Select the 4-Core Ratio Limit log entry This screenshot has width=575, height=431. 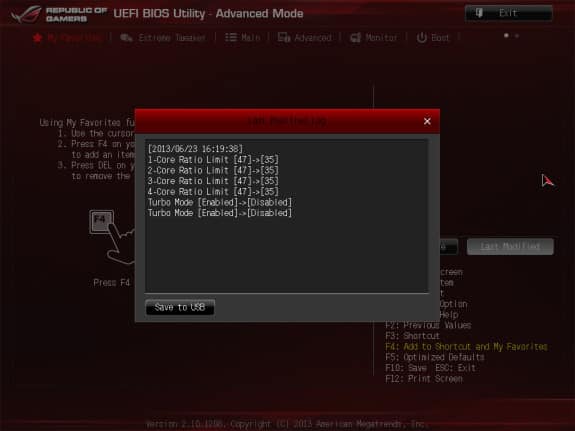213,191
